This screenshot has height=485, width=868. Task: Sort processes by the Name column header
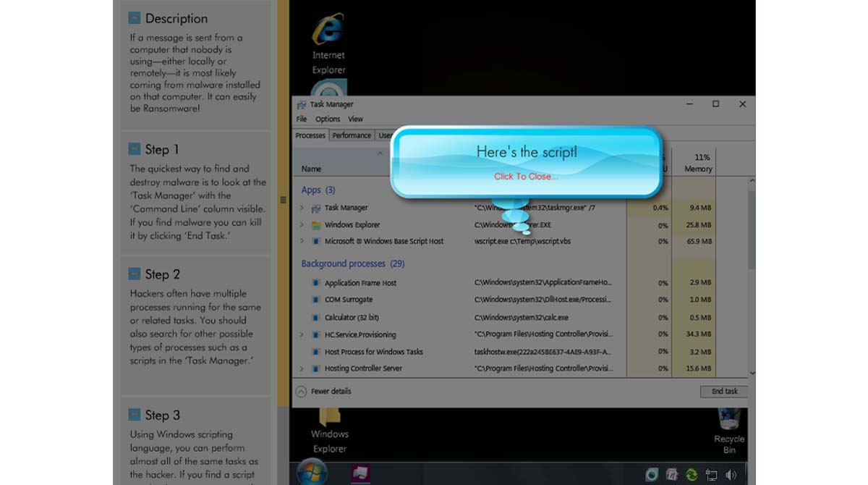pyautogui.click(x=312, y=169)
